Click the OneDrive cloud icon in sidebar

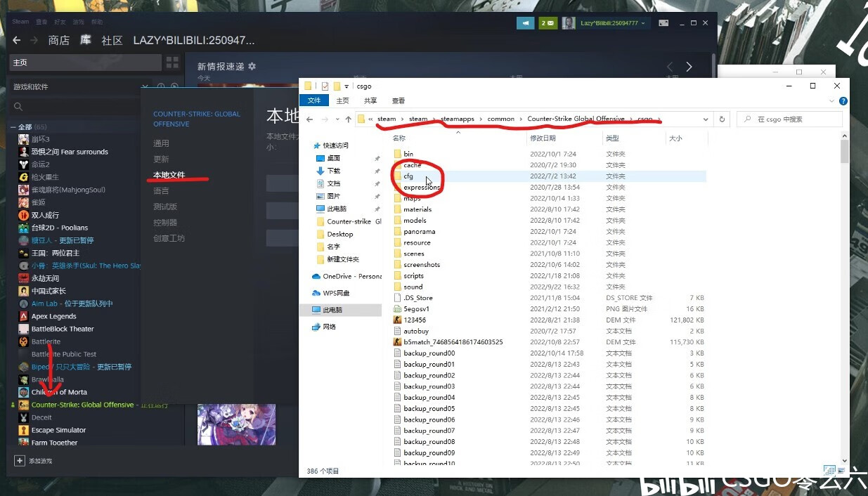(316, 277)
